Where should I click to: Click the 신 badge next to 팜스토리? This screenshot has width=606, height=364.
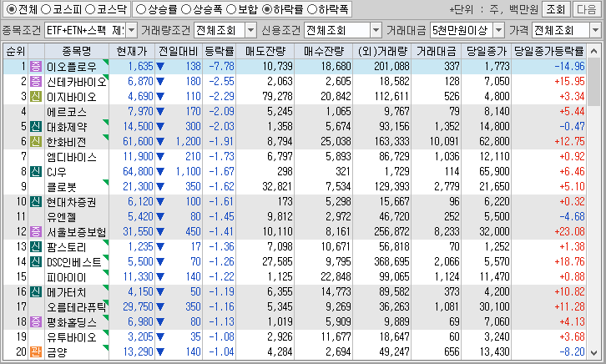pos(36,246)
